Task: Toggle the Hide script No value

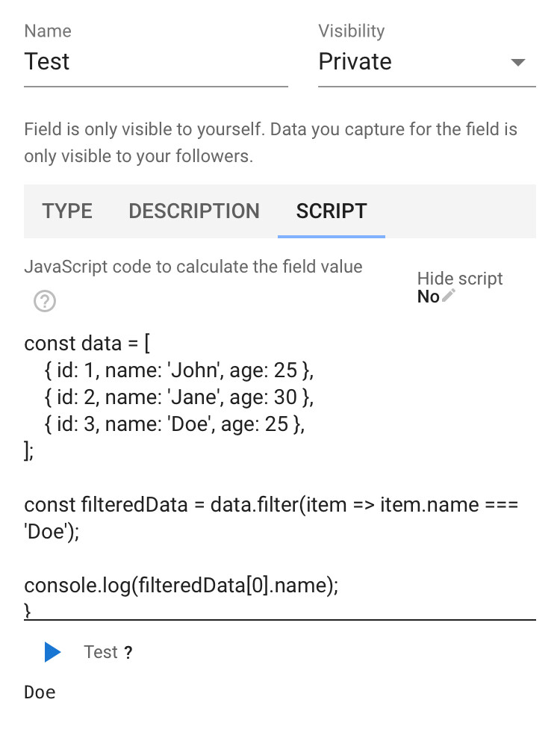Action: [428, 297]
